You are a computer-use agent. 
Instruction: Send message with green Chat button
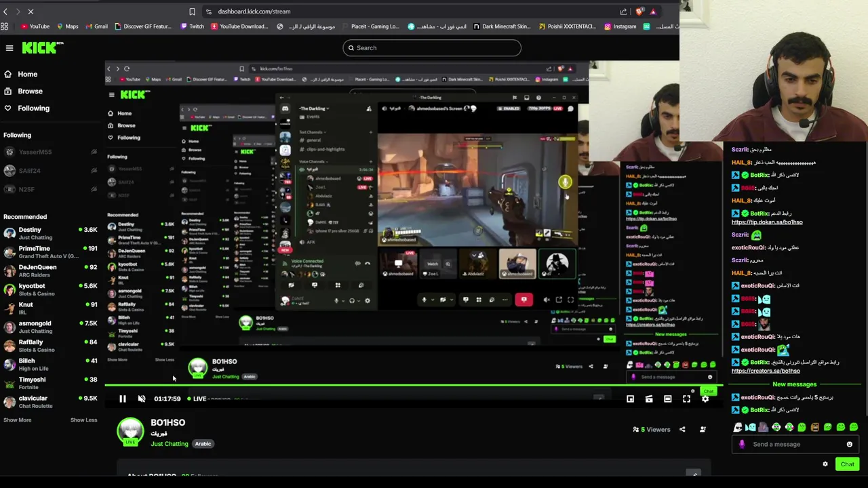pos(847,464)
